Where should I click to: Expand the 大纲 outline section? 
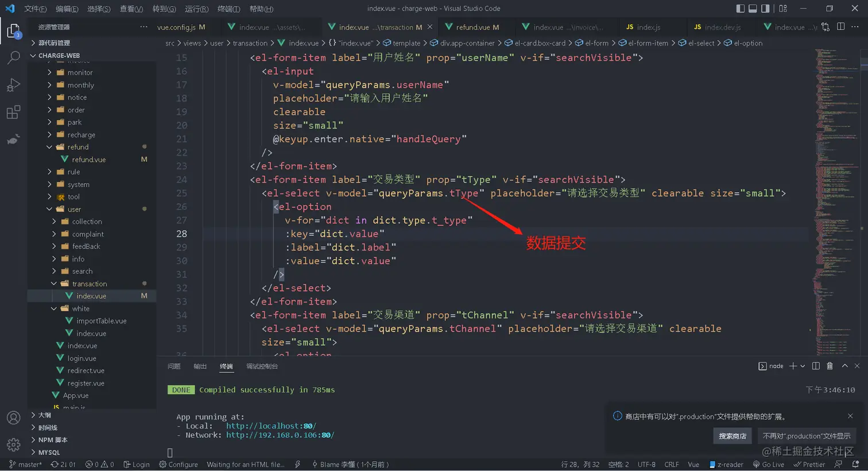(x=92, y=415)
